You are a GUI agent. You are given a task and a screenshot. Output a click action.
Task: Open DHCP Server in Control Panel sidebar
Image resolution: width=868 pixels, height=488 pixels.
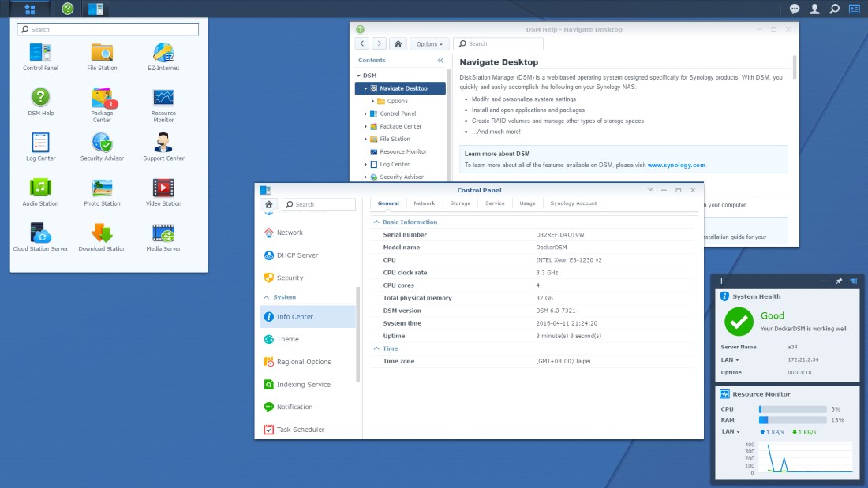[308, 255]
